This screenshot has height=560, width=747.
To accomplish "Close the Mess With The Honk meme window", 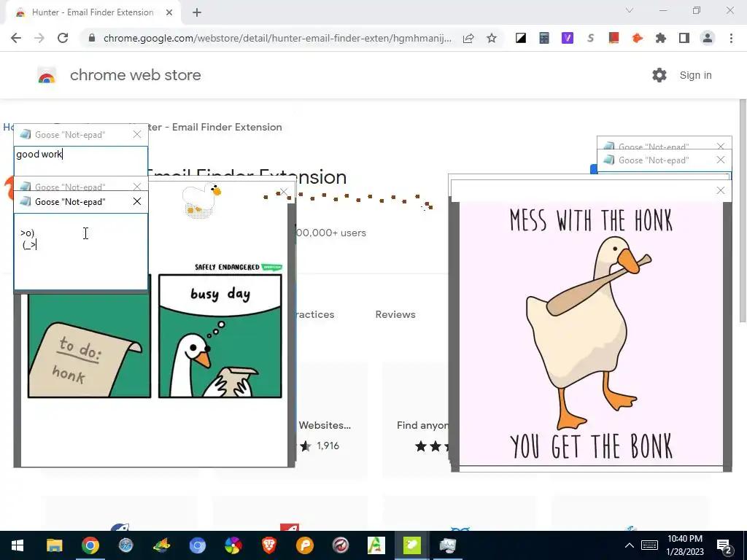I will click(721, 190).
